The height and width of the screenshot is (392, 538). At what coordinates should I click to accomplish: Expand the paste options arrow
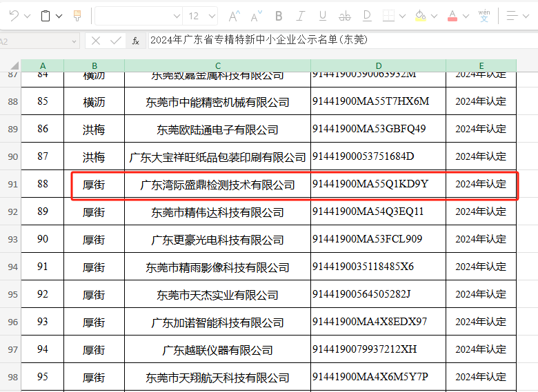click(59, 16)
